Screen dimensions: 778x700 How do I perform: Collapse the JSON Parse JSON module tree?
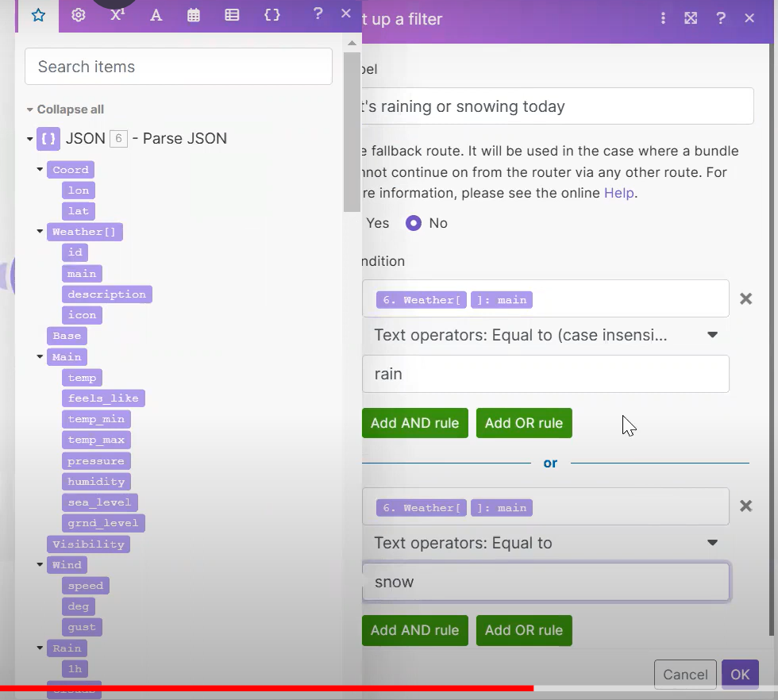30,139
